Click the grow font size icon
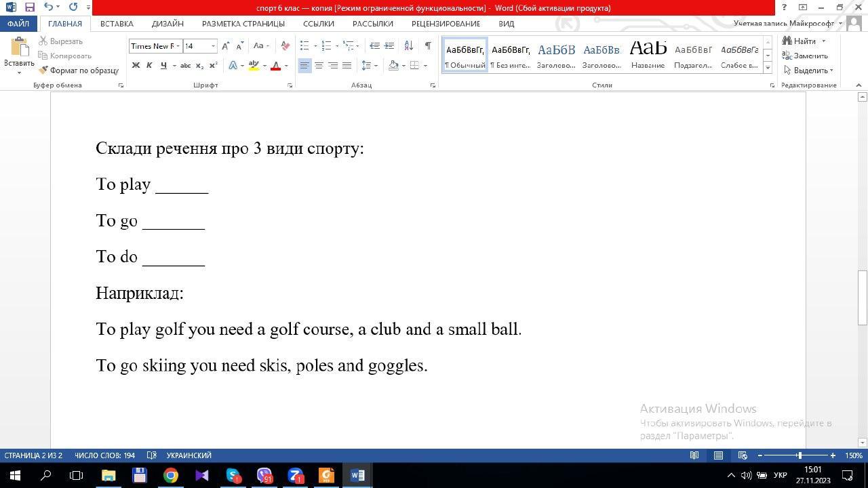Screen dimensions: 868x488 point(226,46)
